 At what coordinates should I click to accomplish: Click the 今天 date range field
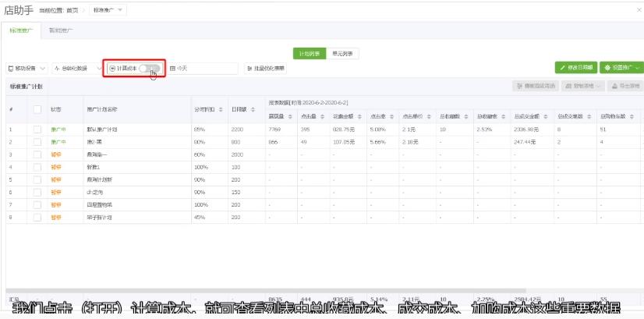tap(203, 68)
